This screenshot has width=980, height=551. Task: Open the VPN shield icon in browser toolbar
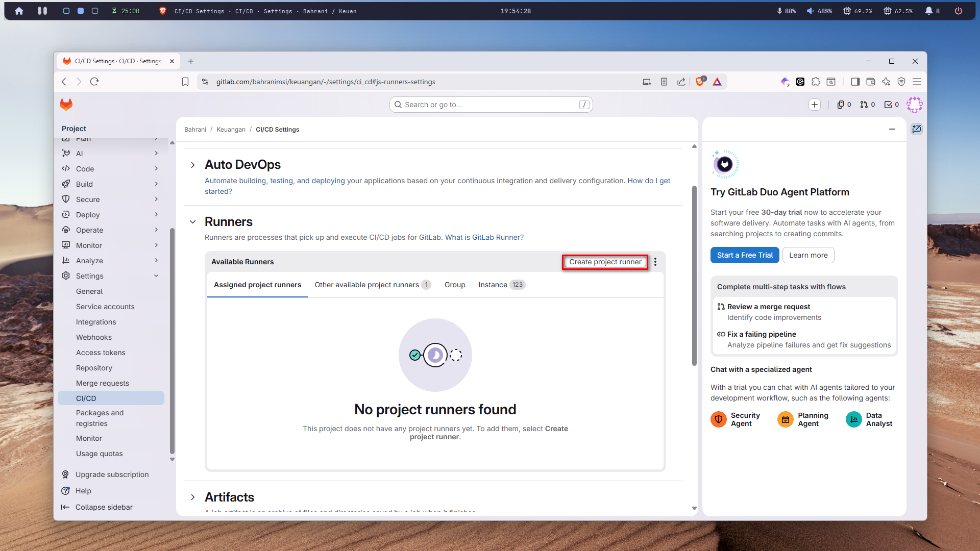pos(901,82)
